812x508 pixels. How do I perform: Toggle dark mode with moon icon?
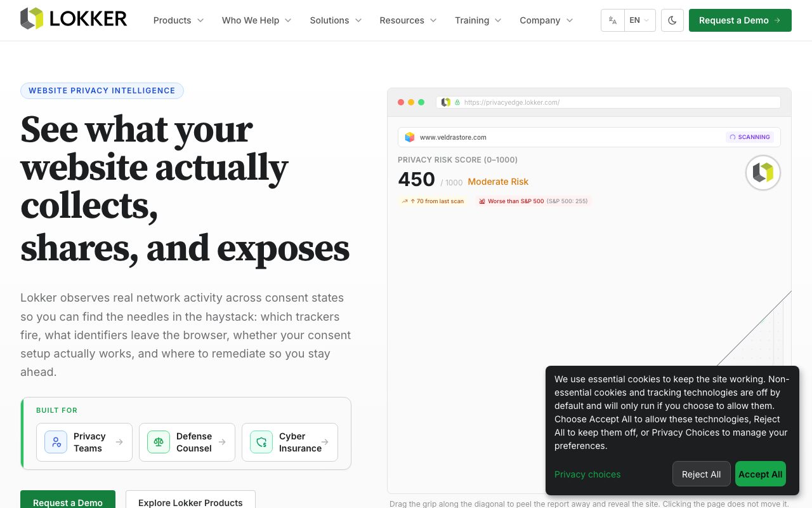[672, 20]
